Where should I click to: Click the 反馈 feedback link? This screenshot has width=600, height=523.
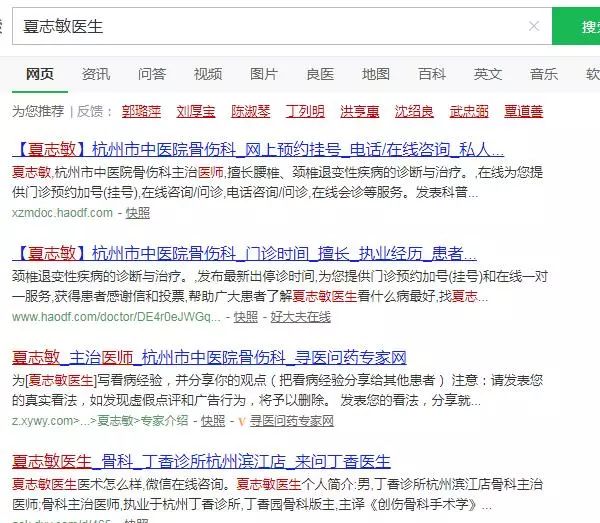coord(90,111)
